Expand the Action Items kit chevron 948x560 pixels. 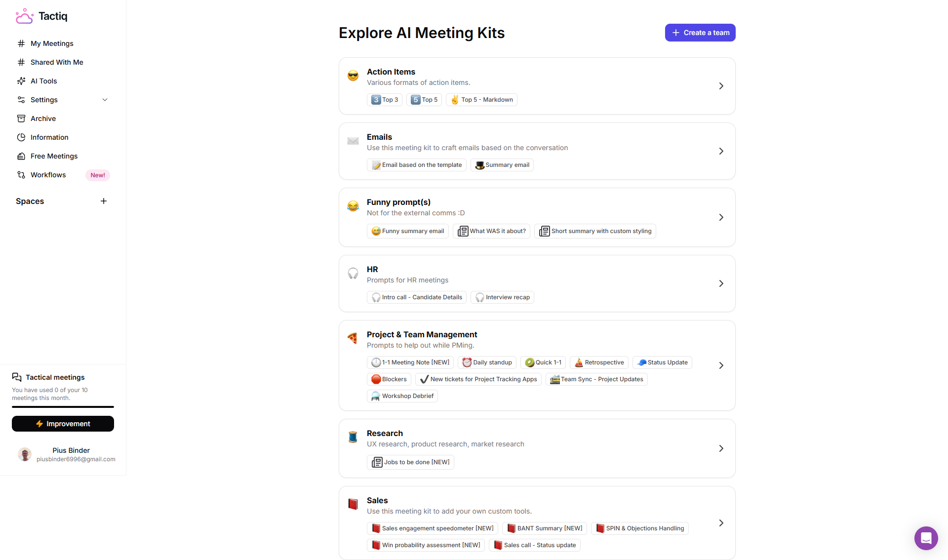[x=721, y=86]
